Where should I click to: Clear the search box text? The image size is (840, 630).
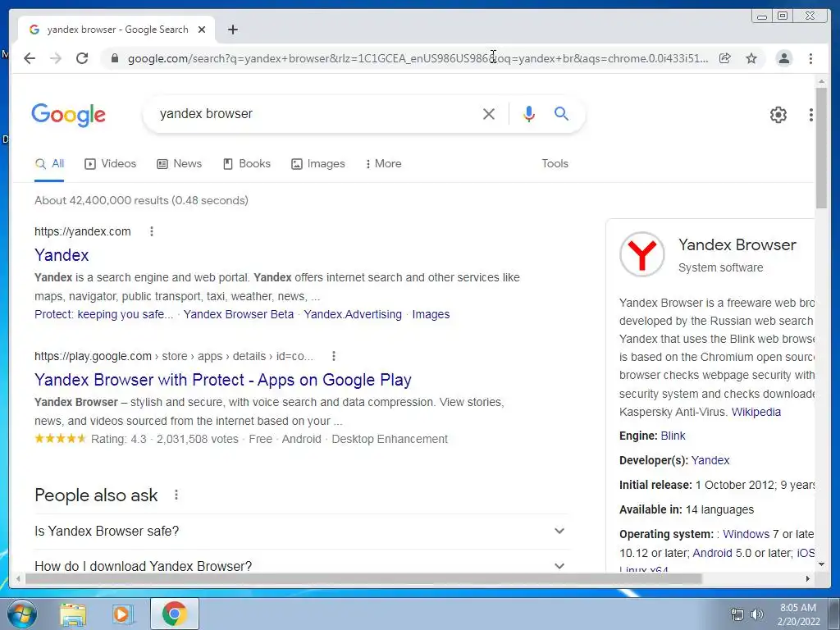pos(489,113)
